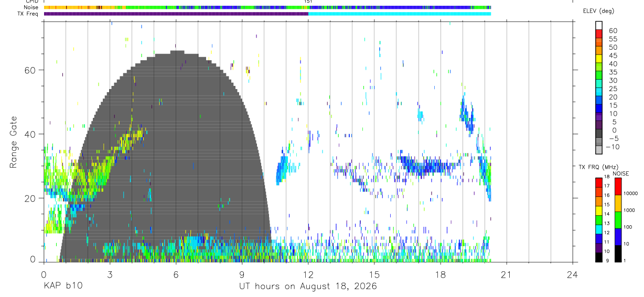This screenshot has height=297, width=644.
Task: Select the purple segment of TX Freq strip
Action: (x=176, y=14)
